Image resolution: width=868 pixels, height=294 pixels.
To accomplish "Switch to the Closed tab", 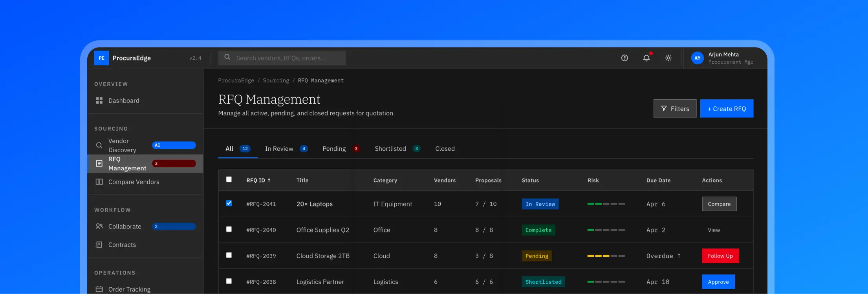I will pos(445,149).
